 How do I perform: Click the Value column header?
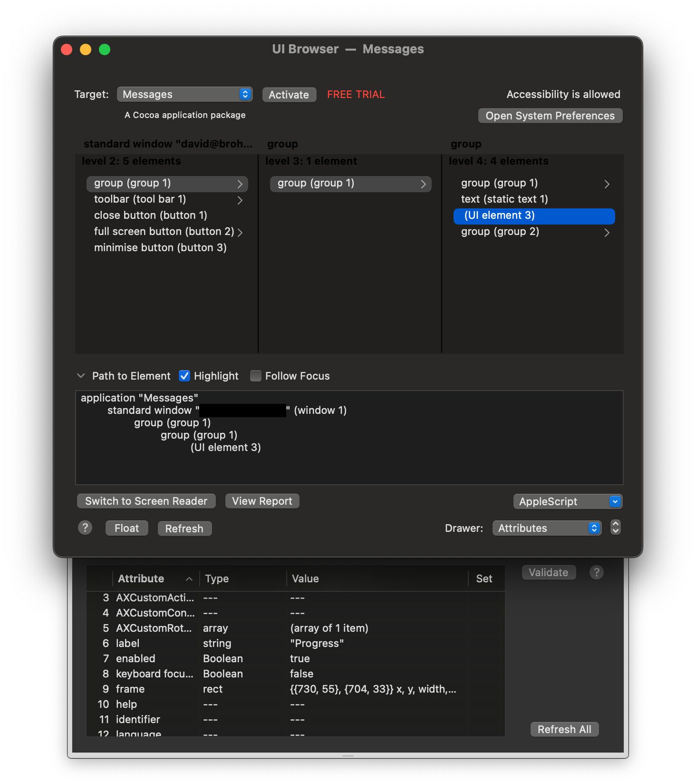pyautogui.click(x=377, y=578)
